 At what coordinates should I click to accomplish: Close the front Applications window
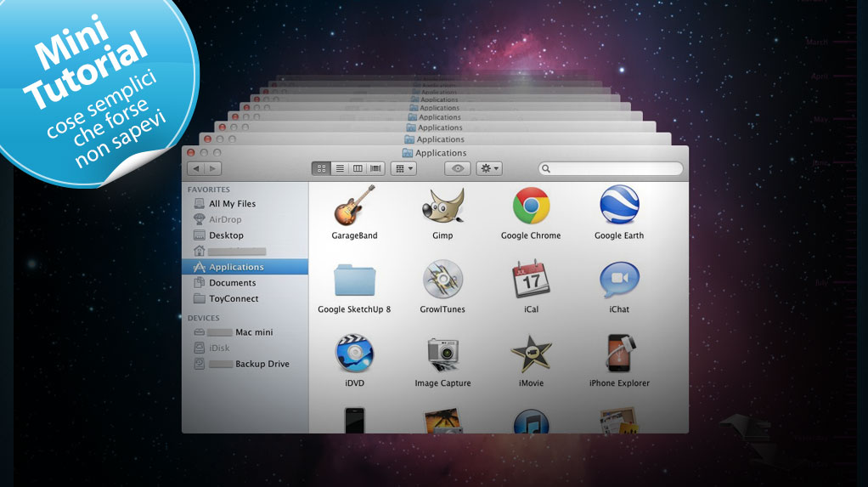click(x=191, y=152)
